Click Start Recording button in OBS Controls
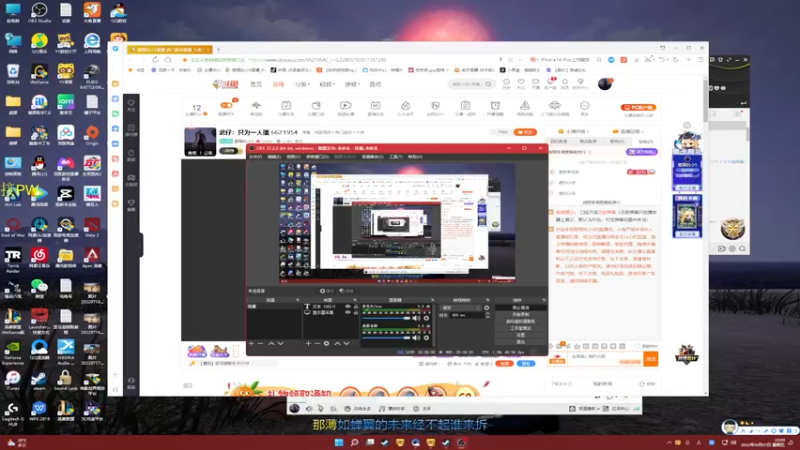 coord(520,314)
